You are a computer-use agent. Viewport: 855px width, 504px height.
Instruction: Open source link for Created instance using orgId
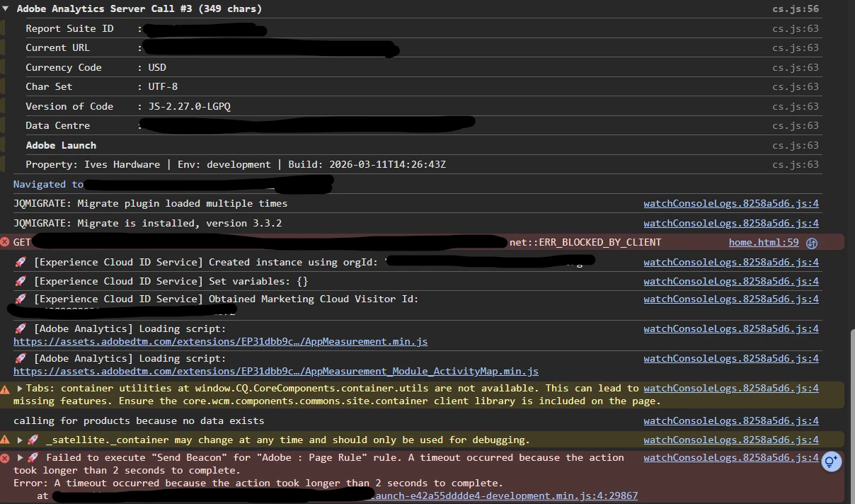point(731,262)
